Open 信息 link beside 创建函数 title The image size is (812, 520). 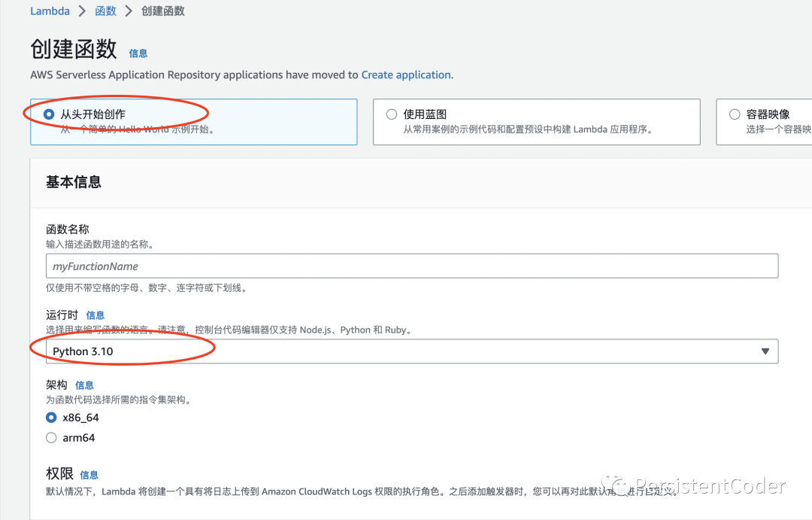[x=138, y=53]
